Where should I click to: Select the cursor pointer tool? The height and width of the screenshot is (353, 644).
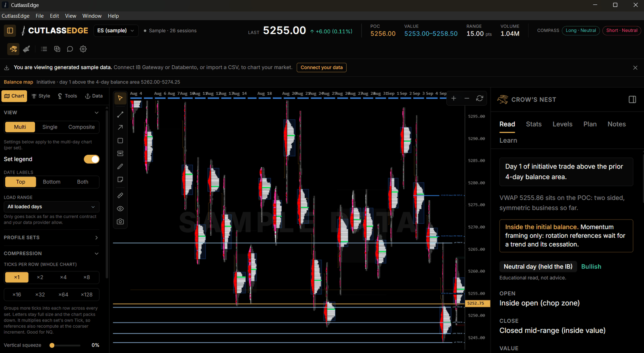[x=120, y=98]
